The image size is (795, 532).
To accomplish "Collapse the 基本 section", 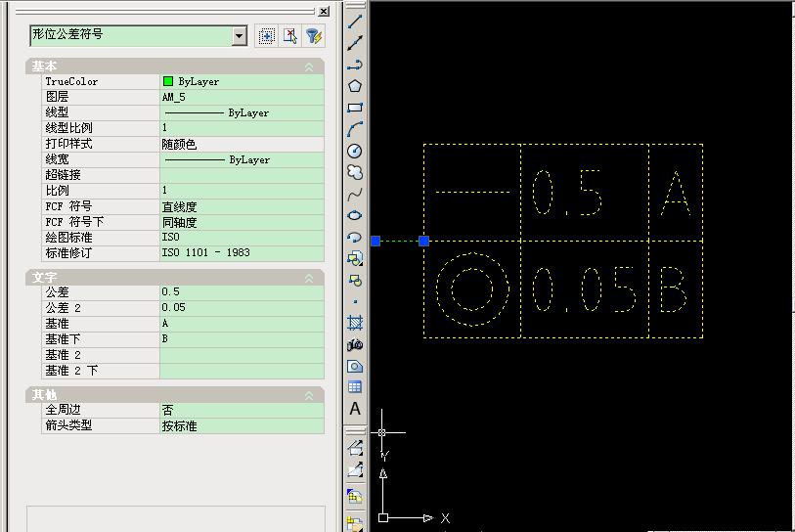I will [309, 66].
